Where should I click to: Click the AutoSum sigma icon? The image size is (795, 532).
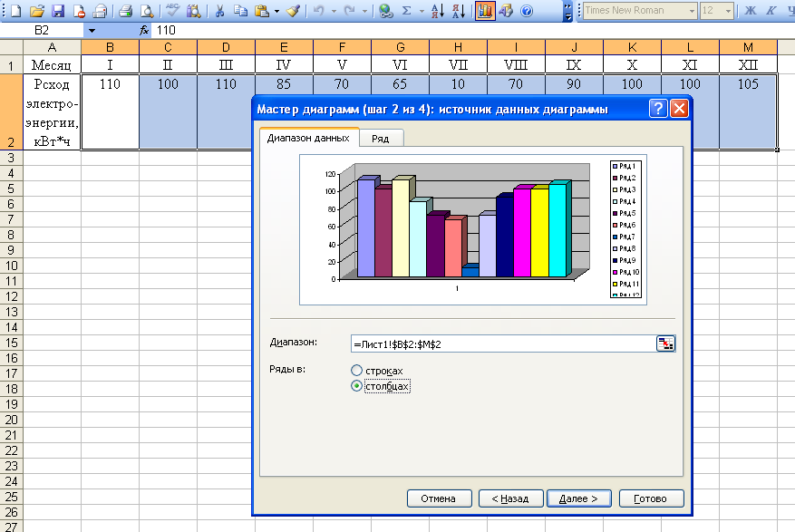pyautogui.click(x=407, y=10)
